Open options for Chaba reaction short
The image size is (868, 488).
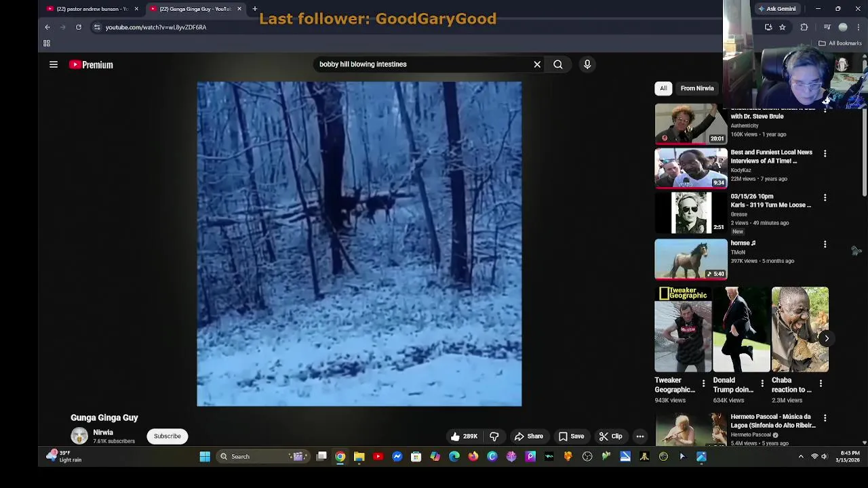click(x=821, y=384)
